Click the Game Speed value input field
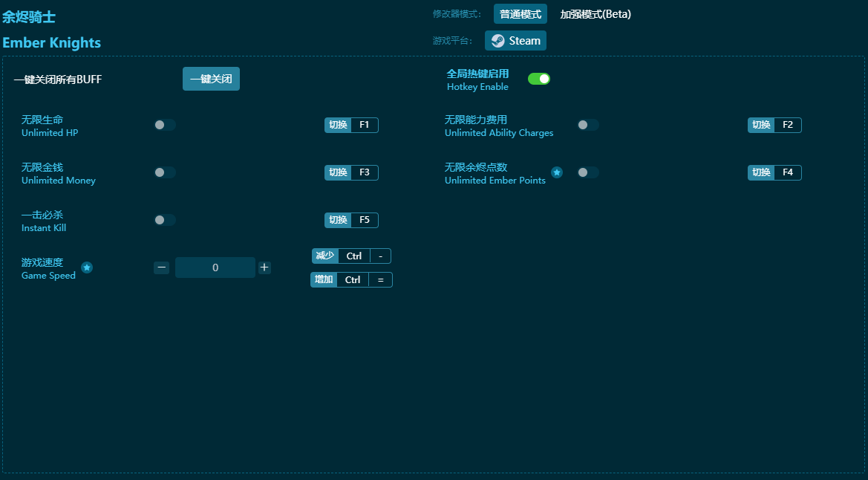The image size is (868, 480). tap(215, 267)
